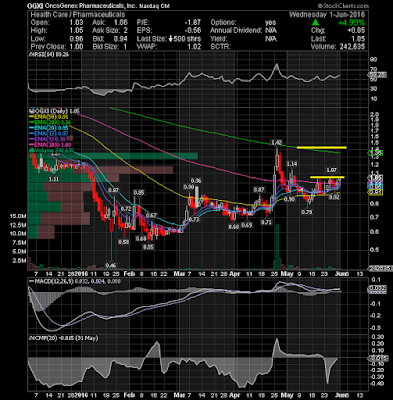Click the Volume legend bar icon
Viewport: 393px width, 400px height.
click(x=31, y=150)
